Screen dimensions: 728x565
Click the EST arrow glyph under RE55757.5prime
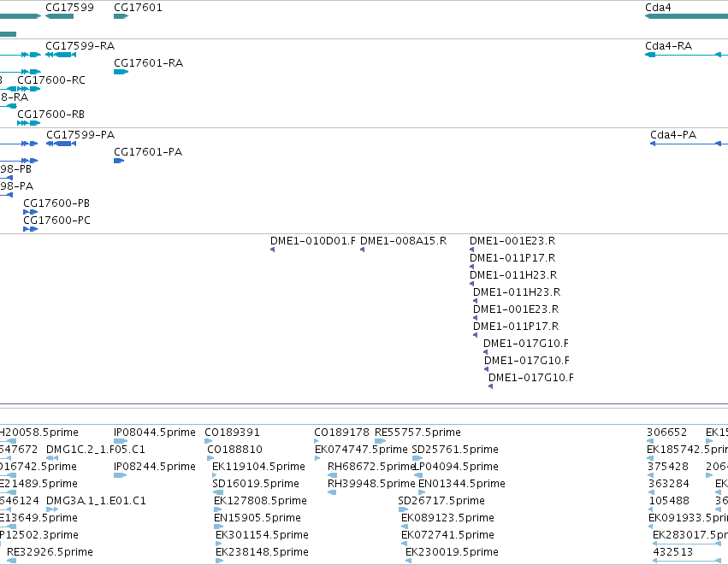coord(380,441)
